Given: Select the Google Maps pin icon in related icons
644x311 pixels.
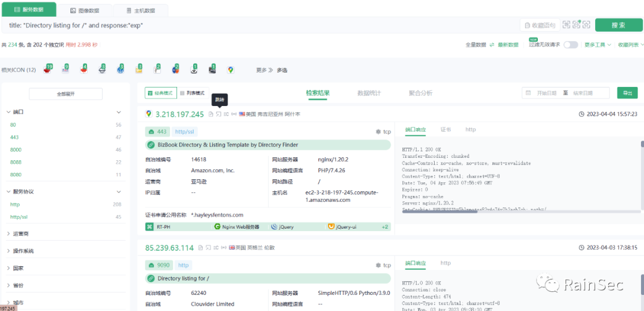Looking at the screenshot, I should 231,70.
